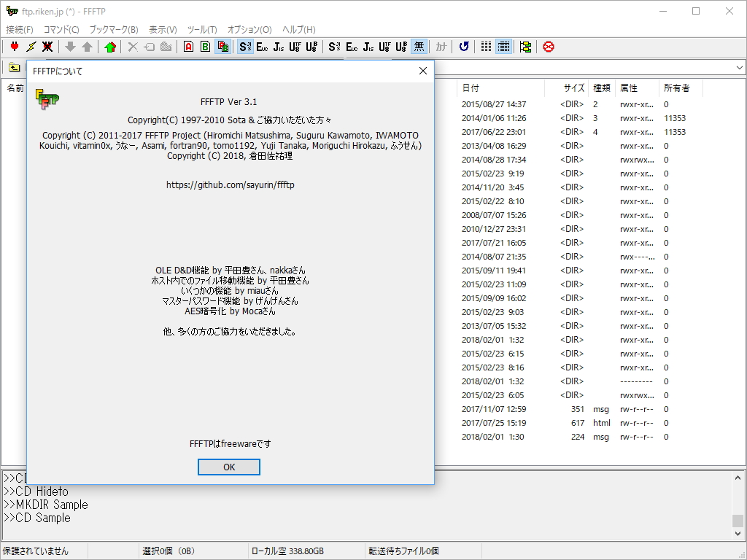This screenshot has width=747, height=560.
Task: Click the green upload-to-parent directory arrow icon
Action: point(109,47)
